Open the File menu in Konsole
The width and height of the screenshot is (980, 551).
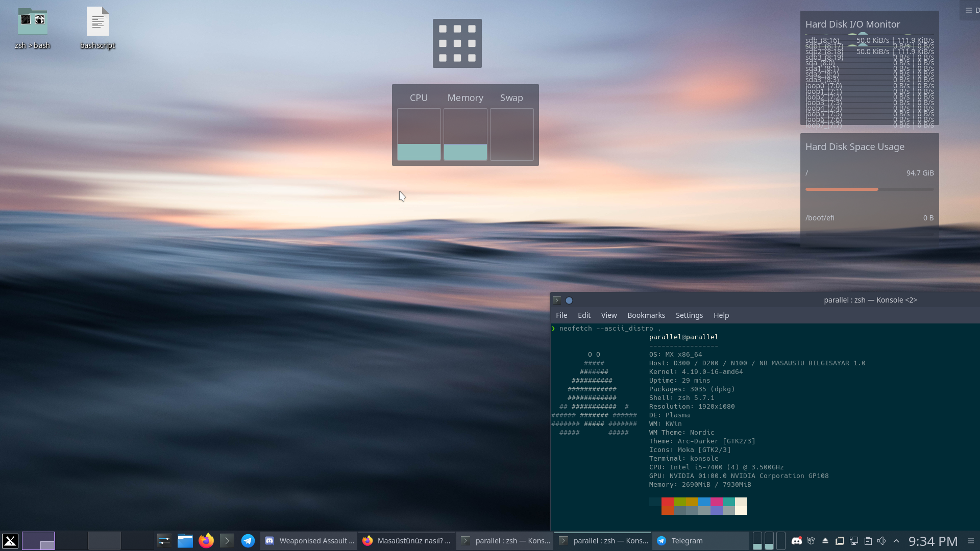[561, 315]
